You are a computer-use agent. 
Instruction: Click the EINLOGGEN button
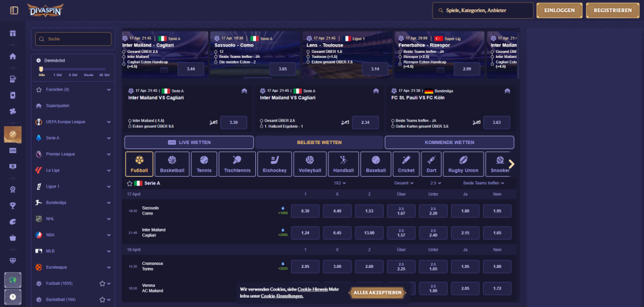pos(559,10)
